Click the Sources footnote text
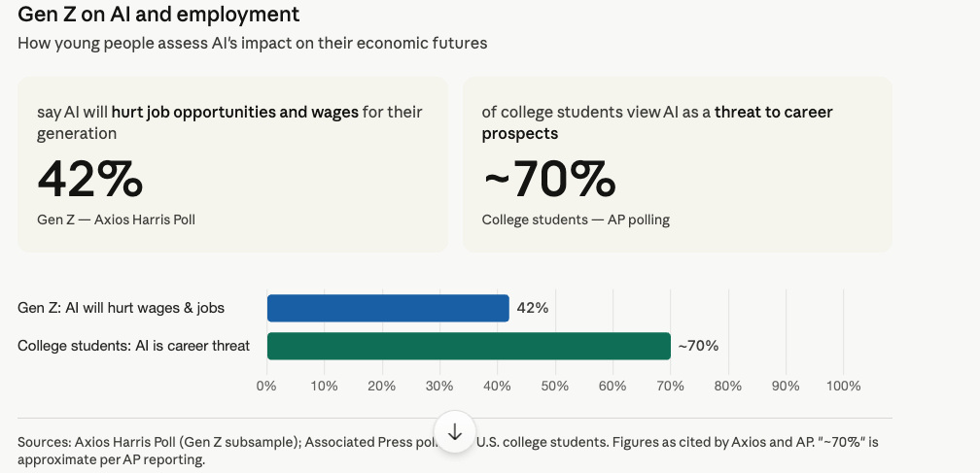980x473 pixels. click(448, 452)
